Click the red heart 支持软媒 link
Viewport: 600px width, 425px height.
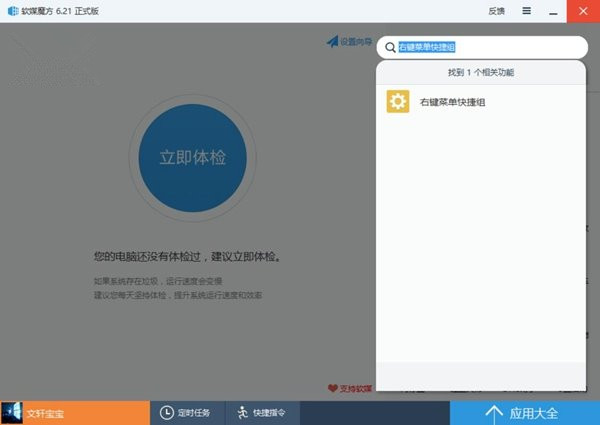tap(350, 388)
